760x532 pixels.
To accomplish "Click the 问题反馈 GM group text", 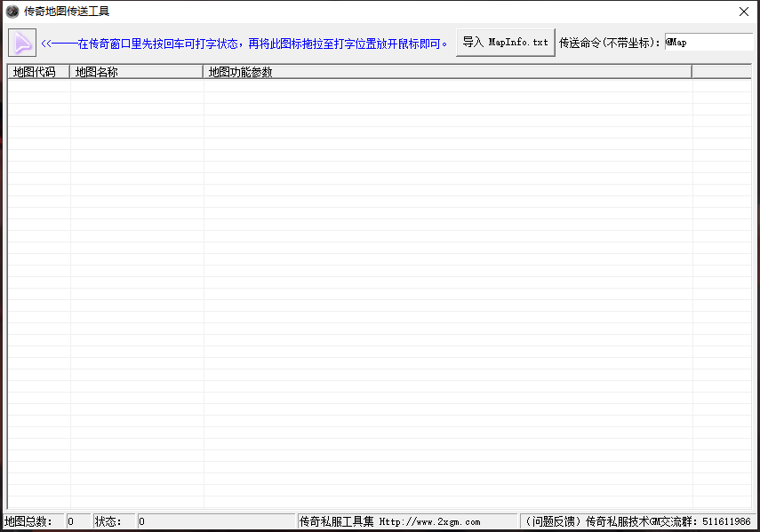I will [637, 521].
